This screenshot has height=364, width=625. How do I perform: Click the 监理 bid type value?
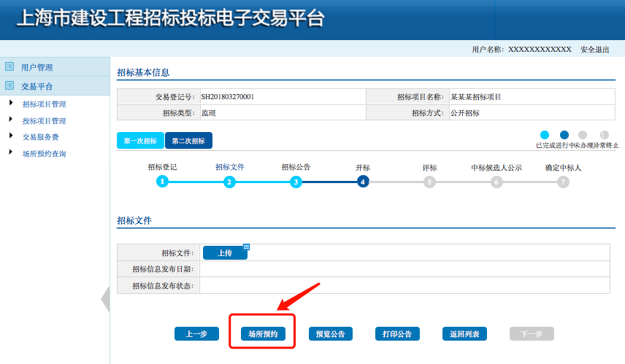[209, 113]
